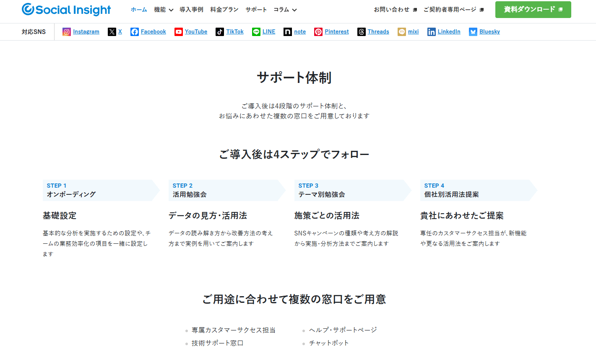The height and width of the screenshot is (364, 596).
Task: Click the LinkedIn icon
Action: tap(432, 32)
